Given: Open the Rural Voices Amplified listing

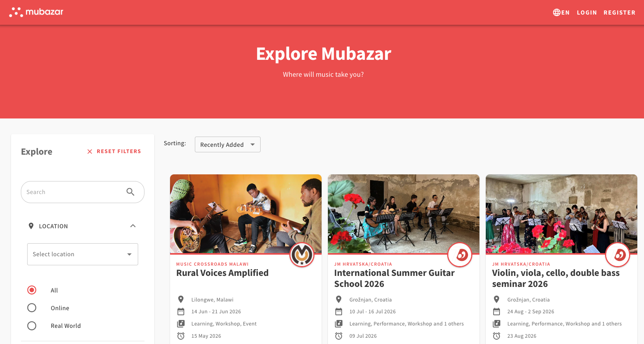Looking at the screenshot, I should pyautogui.click(x=222, y=273).
